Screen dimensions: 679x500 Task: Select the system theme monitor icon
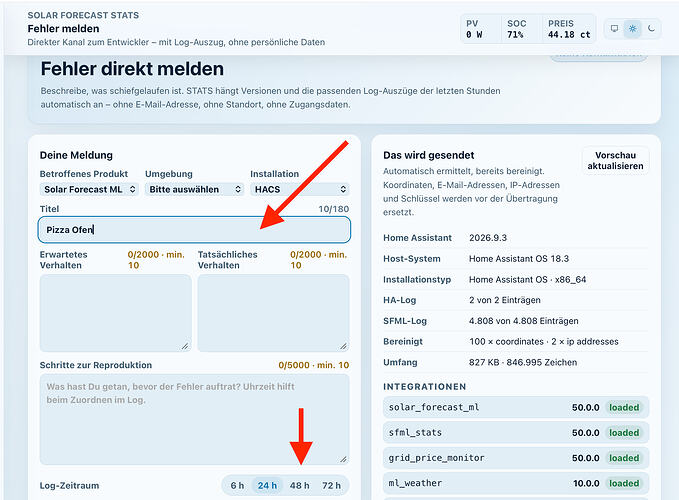tap(614, 29)
